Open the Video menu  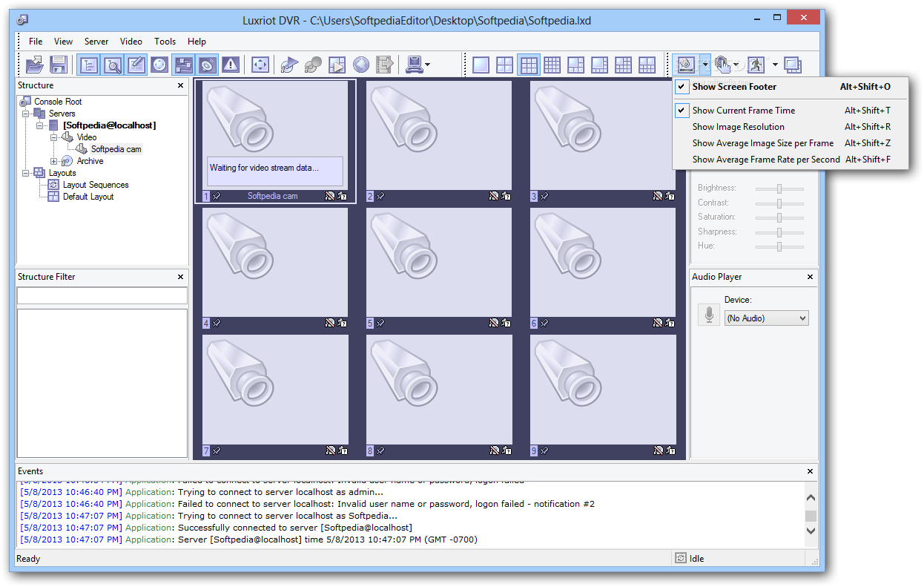(x=131, y=42)
